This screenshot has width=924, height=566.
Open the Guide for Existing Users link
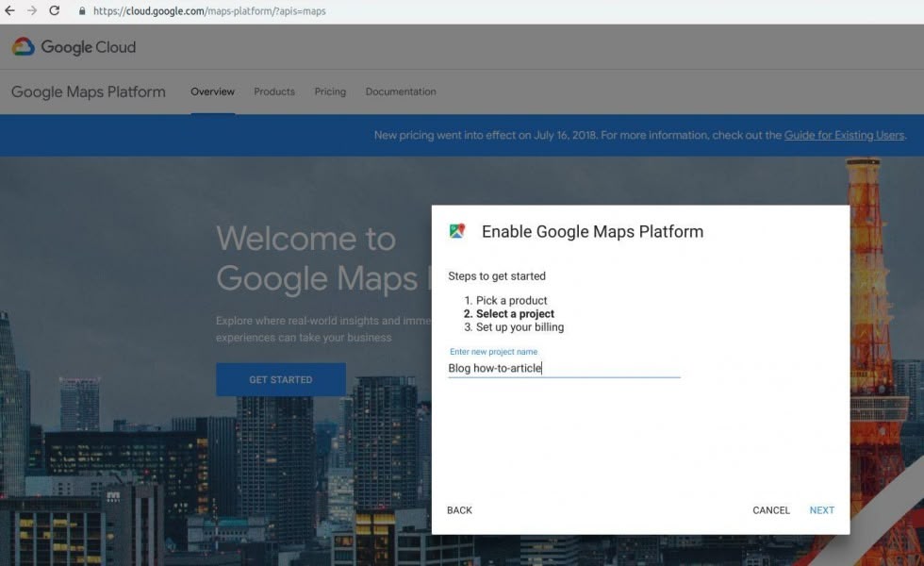click(844, 135)
